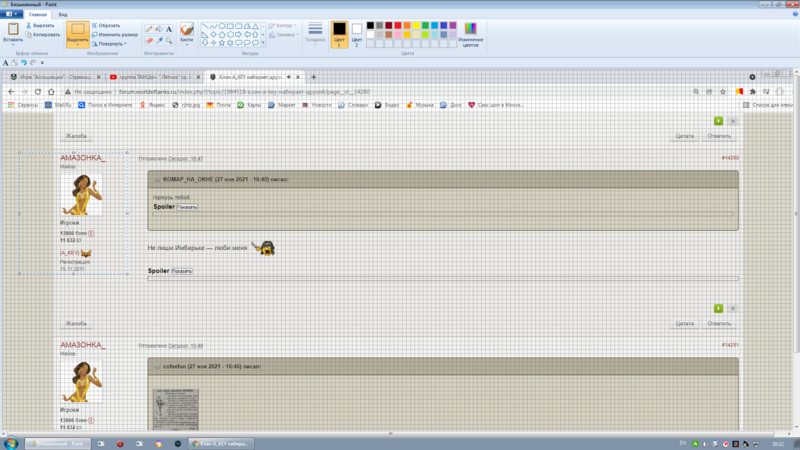
Task: Select the Text tool in the tools group
Action: [x=168, y=29]
